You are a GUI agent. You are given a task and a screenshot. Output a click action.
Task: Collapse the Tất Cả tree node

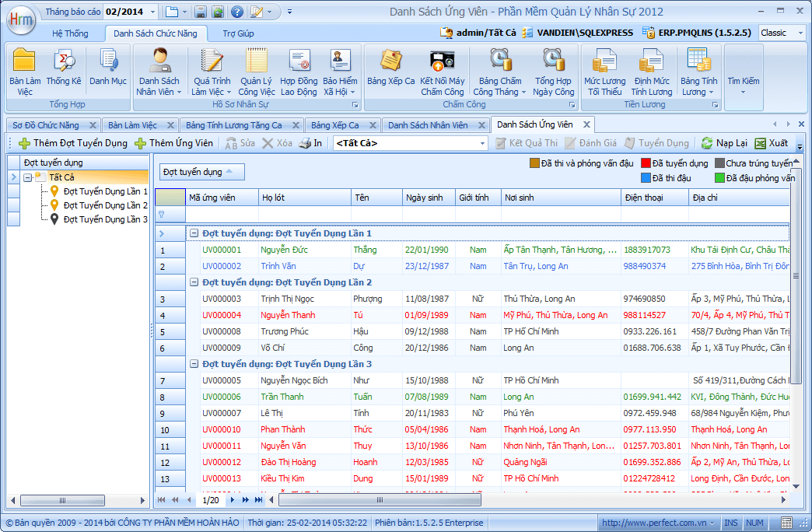point(28,177)
